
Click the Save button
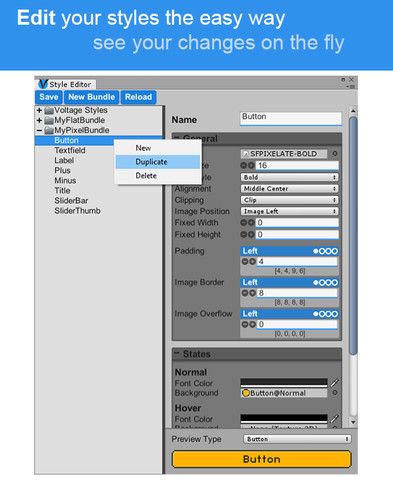point(49,97)
